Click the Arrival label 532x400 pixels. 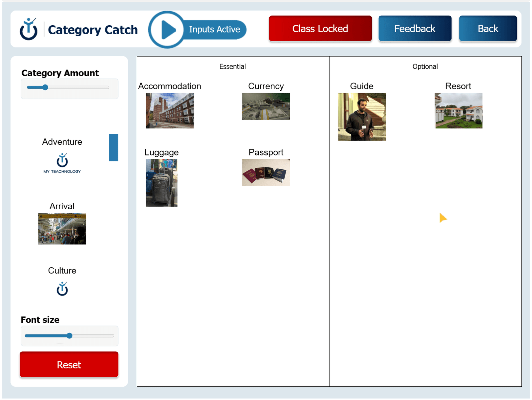(x=62, y=206)
